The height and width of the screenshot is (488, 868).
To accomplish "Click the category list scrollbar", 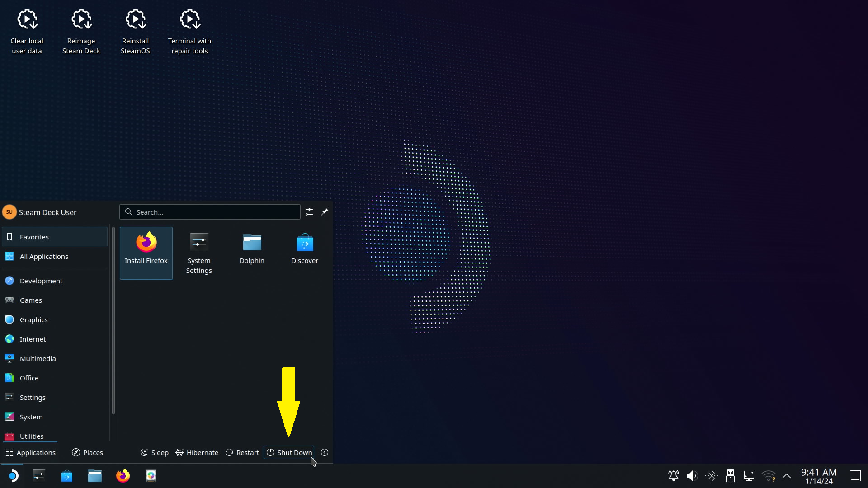I will click(x=113, y=321).
